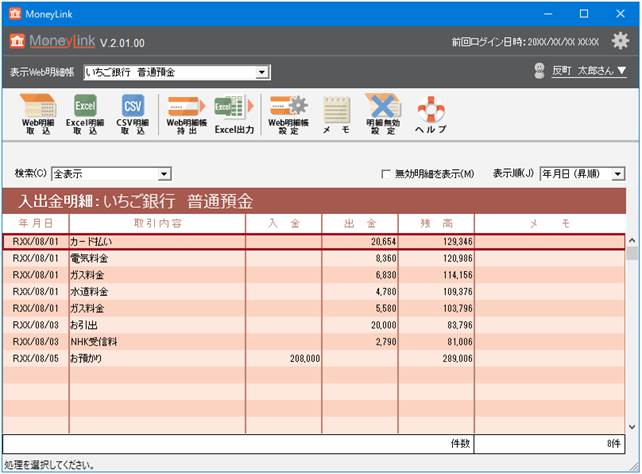Click the メモ column header
Viewport: 642px width, 474px height.
[x=550, y=223]
